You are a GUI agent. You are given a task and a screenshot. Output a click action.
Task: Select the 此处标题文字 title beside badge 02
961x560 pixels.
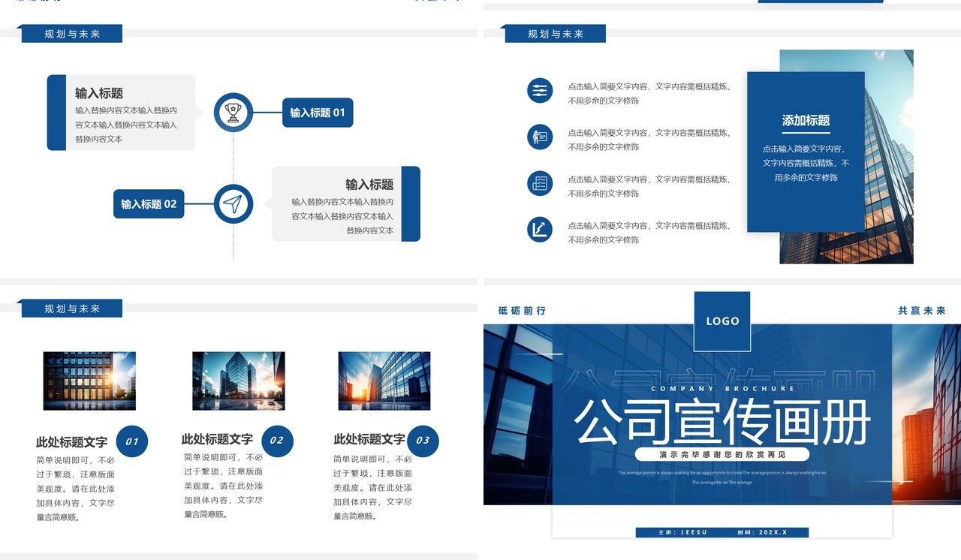217,439
